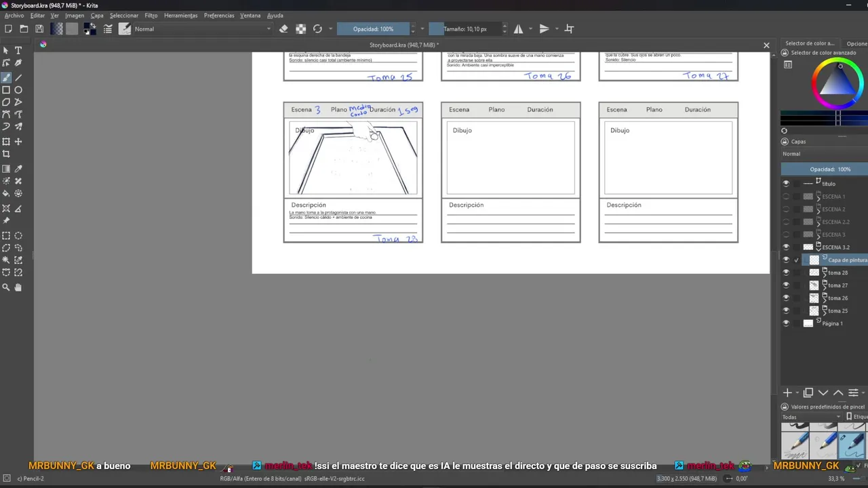Select the Move tool
868x488 pixels.
click(x=18, y=142)
